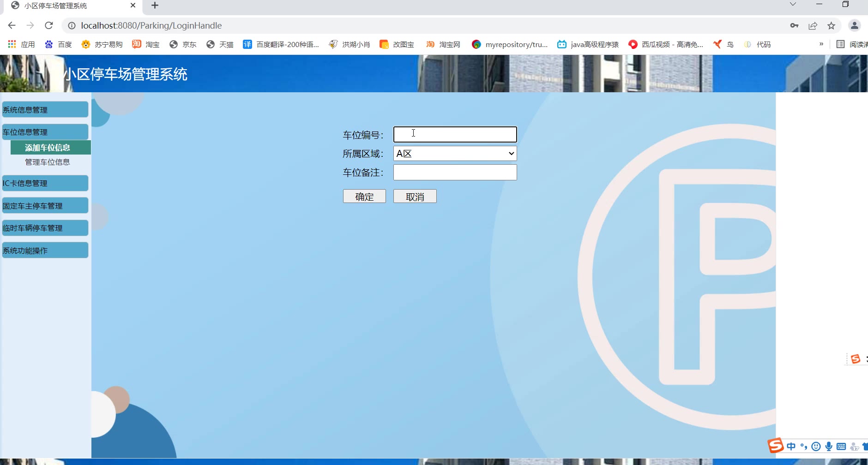Open the 京东 bookmark
Screen dimensions: 868x465
[x=183, y=44]
